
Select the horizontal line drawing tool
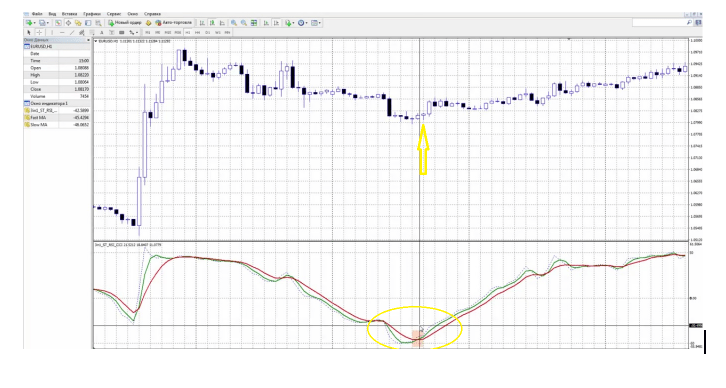point(62,32)
